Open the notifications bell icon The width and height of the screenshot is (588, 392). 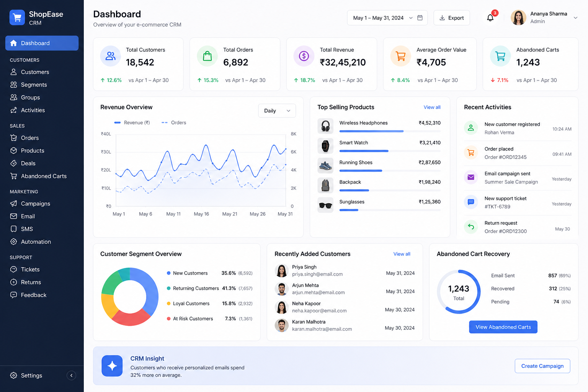pos(490,18)
